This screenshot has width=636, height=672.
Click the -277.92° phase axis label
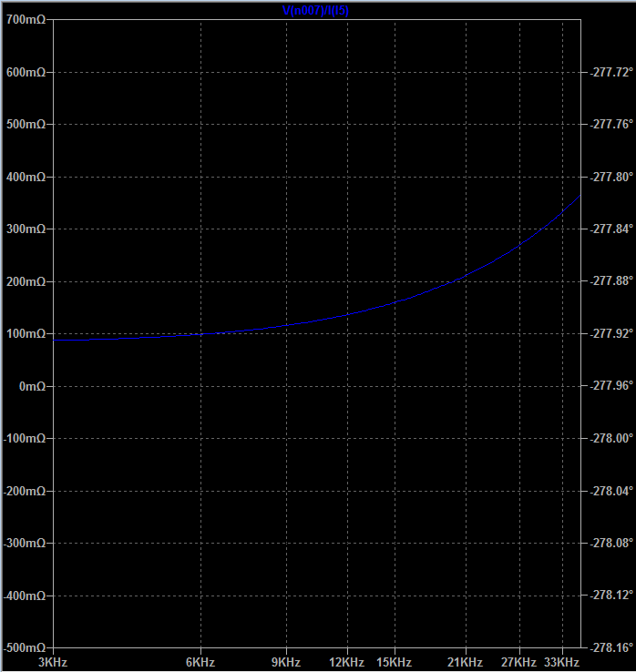tap(611, 333)
